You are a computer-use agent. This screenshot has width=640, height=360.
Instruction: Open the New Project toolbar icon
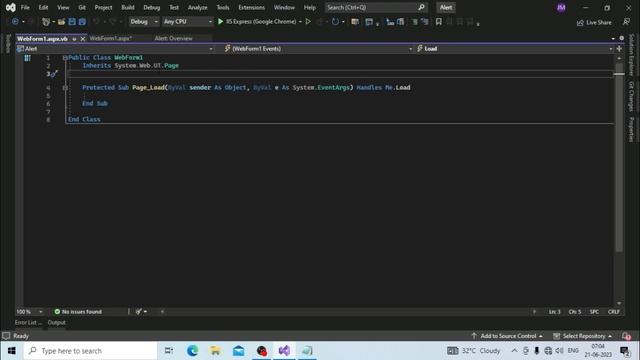(x=46, y=22)
